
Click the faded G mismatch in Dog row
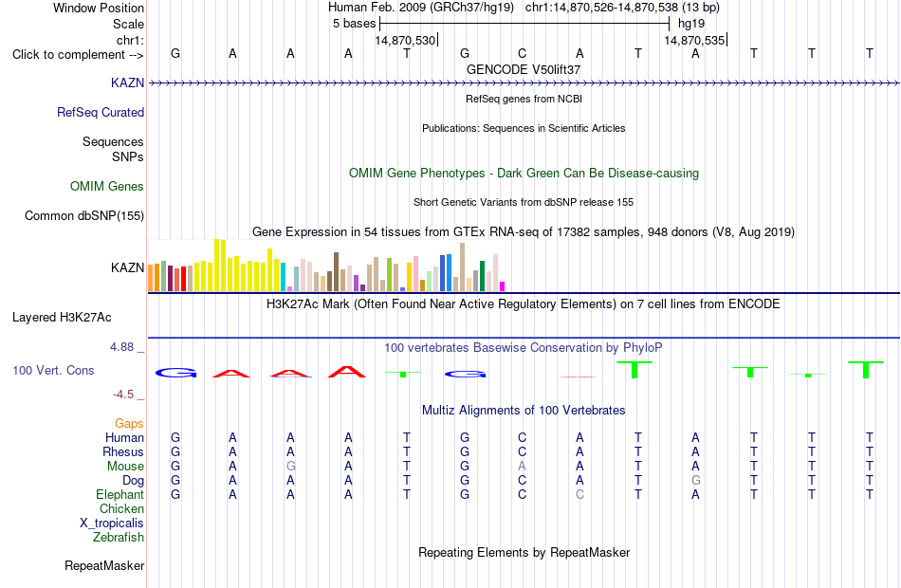(695, 480)
